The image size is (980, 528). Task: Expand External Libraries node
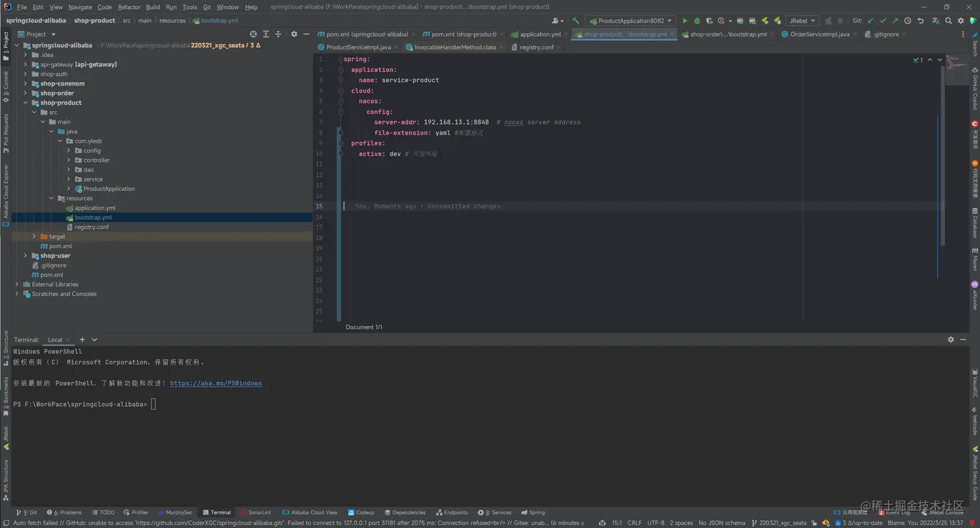click(17, 284)
